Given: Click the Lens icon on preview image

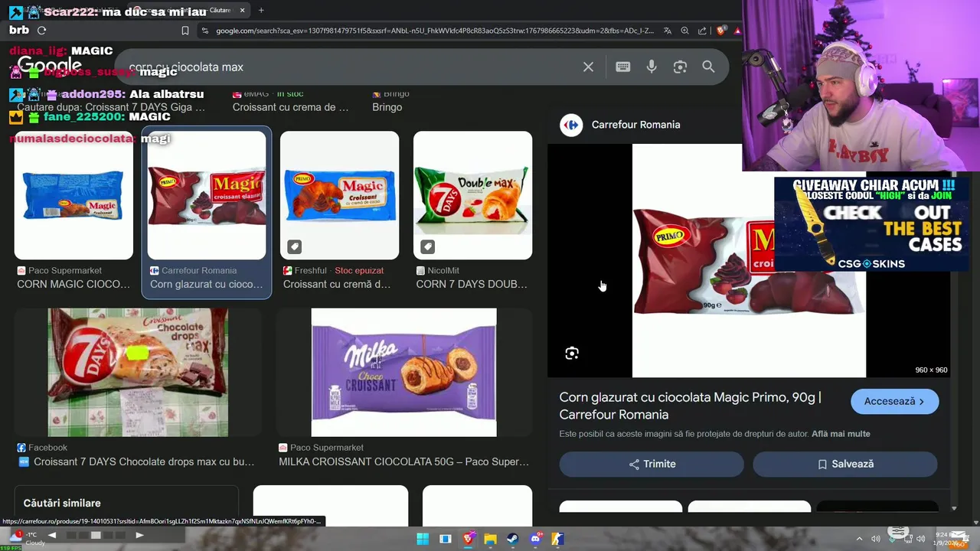Looking at the screenshot, I should coord(572,354).
